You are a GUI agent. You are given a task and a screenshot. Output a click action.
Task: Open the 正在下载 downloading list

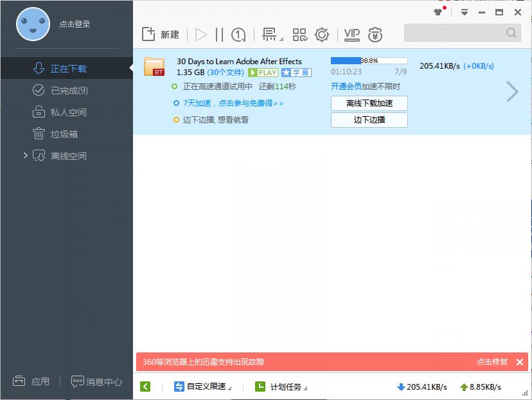point(67,68)
